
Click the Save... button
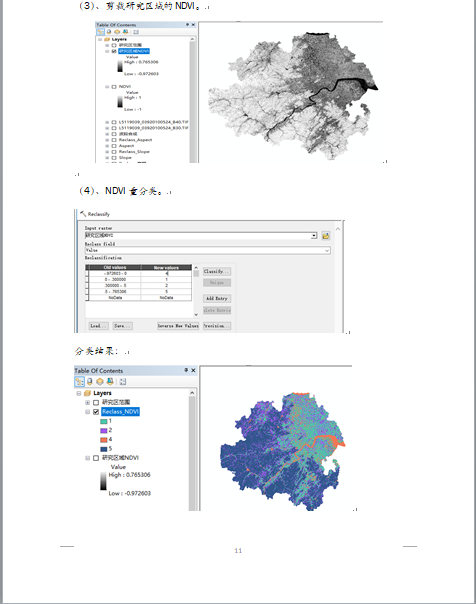[x=123, y=326]
